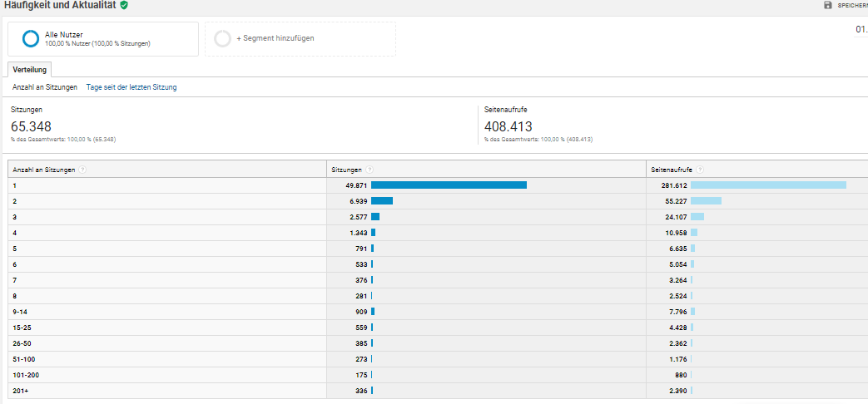This screenshot has width=868, height=404.
Task: Click value 385 in Sitzungen column
Action: click(x=361, y=343)
